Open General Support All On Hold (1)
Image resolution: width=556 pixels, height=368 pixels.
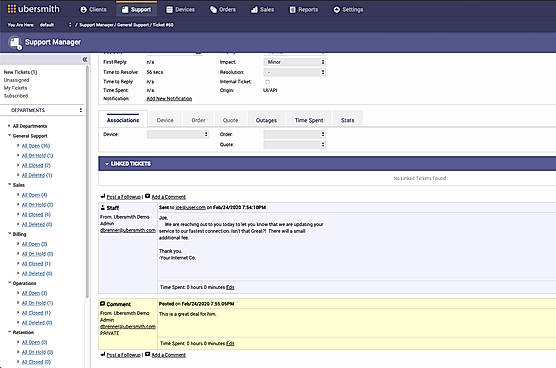coord(37,156)
